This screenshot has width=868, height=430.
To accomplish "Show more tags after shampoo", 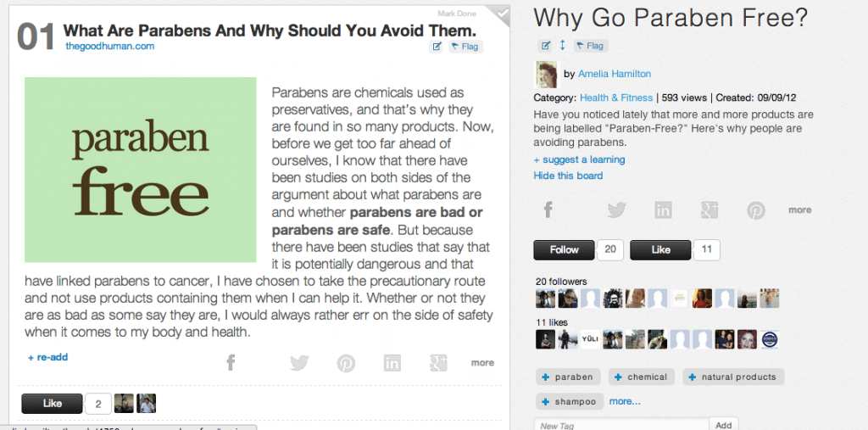I will point(625,401).
